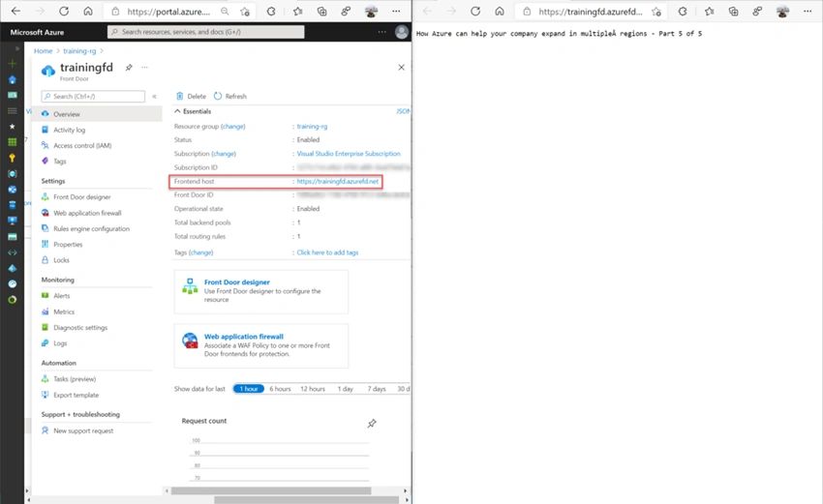This screenshot has height=504, width=823.
Task: Expand the Azure left icon bar chevron
Action: (17, 48)
